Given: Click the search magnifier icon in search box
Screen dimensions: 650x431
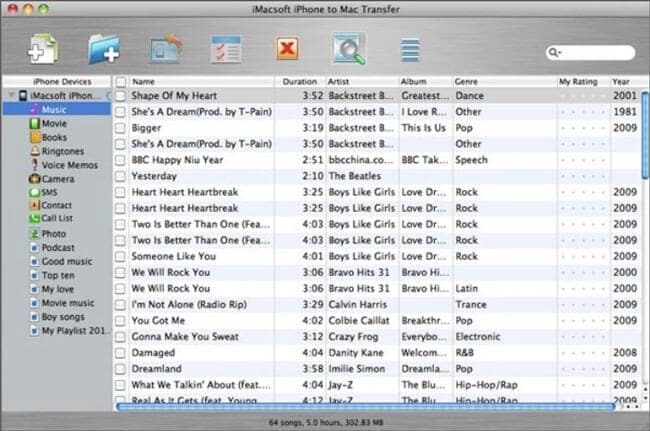Looking at the screenshot, I should [x=554, y=52].
